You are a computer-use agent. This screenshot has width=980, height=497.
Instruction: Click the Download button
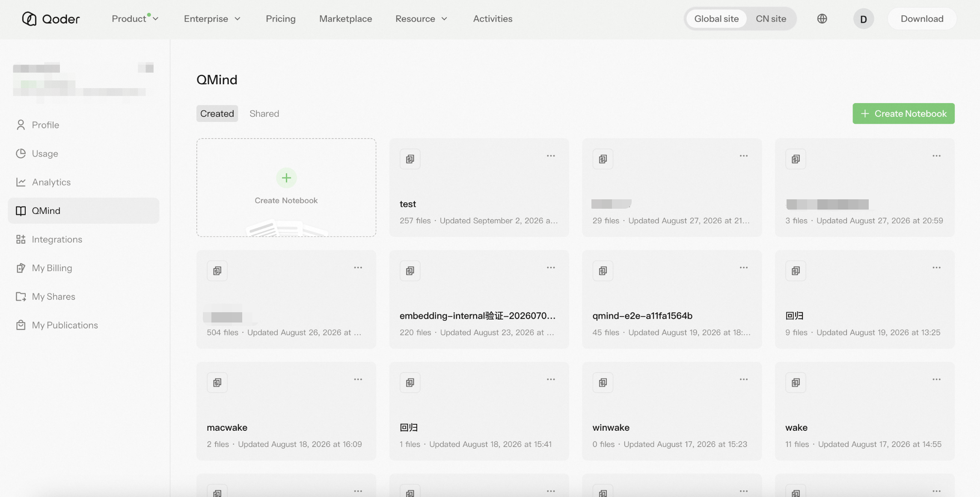pyautogui.click(x=922, y=19)
